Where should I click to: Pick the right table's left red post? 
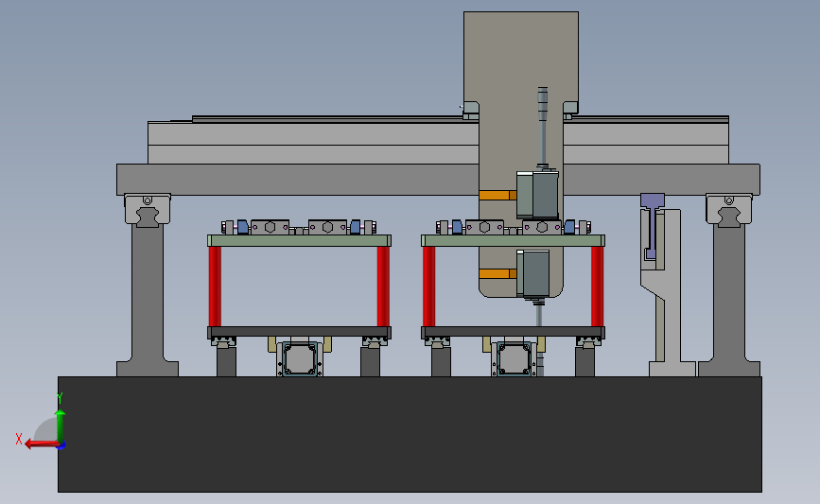point(428,287)
